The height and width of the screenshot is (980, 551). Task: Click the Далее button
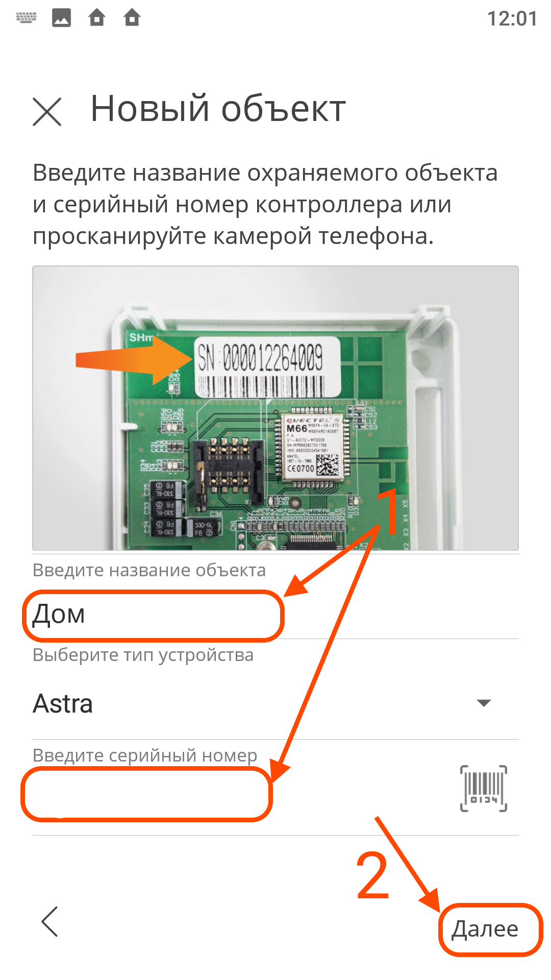tap(485, 929)
